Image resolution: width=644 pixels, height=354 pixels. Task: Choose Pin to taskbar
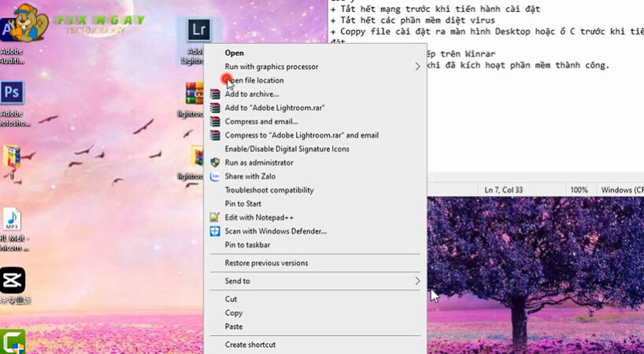[x=316, y=245]
